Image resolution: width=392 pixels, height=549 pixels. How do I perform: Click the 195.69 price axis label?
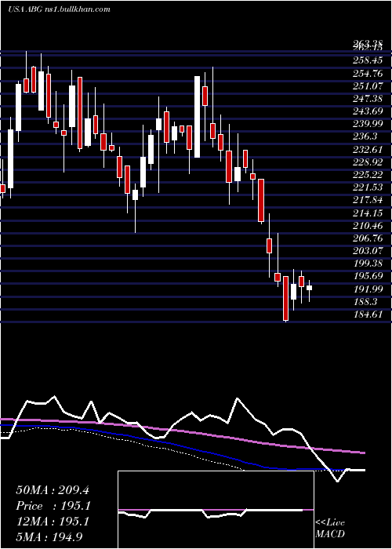tap(368, 278)
